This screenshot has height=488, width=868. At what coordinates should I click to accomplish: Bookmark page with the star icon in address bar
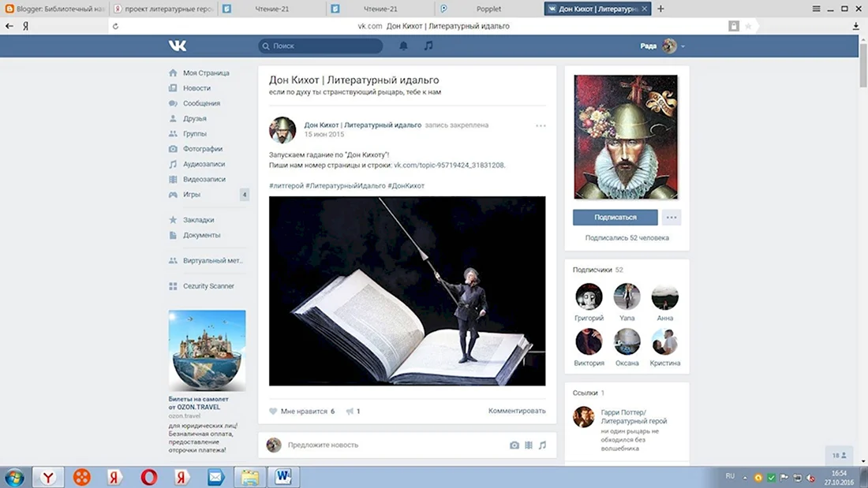point(748,26)
